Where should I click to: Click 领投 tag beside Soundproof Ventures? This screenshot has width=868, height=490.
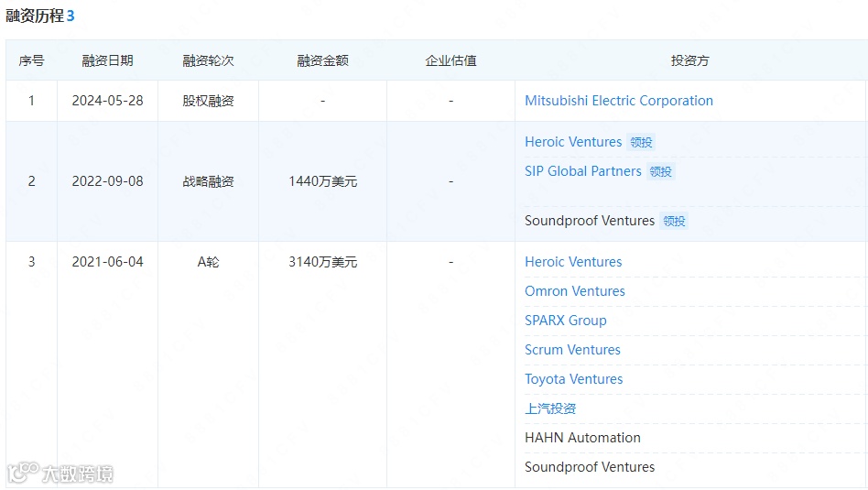(x=674, y=221)
